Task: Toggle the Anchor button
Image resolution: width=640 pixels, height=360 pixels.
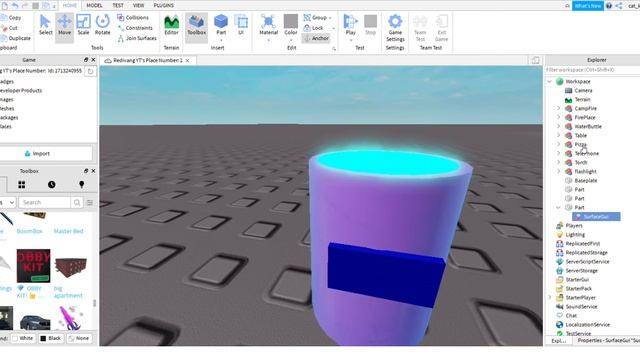Action: (316, 38)
